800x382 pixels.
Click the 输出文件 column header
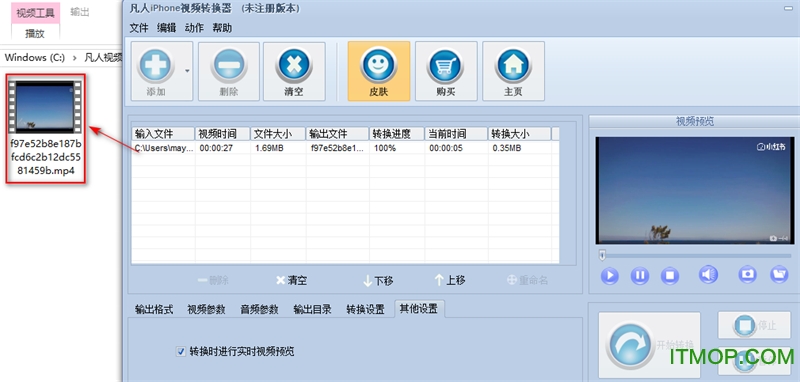click(338, 134)
